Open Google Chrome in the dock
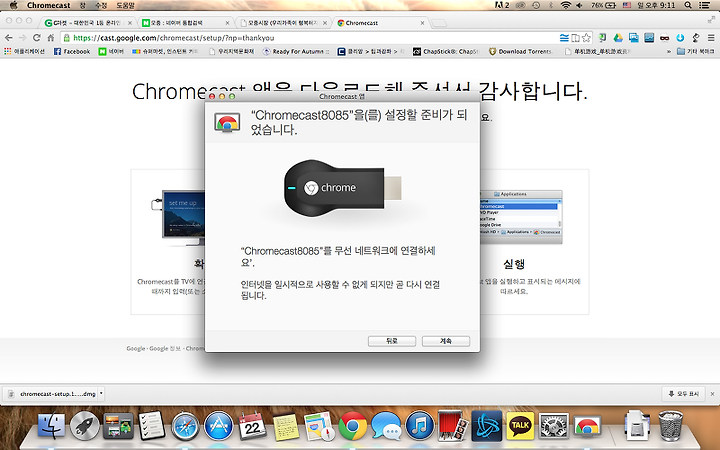 353,426
